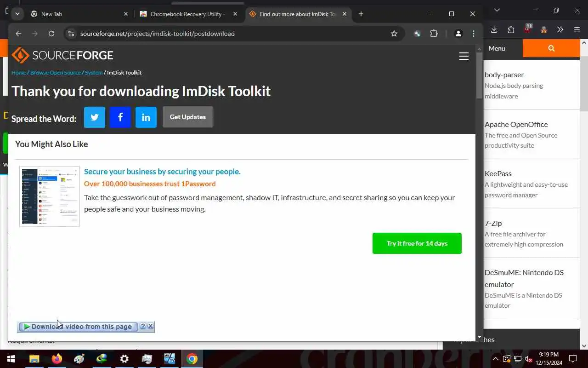Click the address bar URL

point(157,34)
